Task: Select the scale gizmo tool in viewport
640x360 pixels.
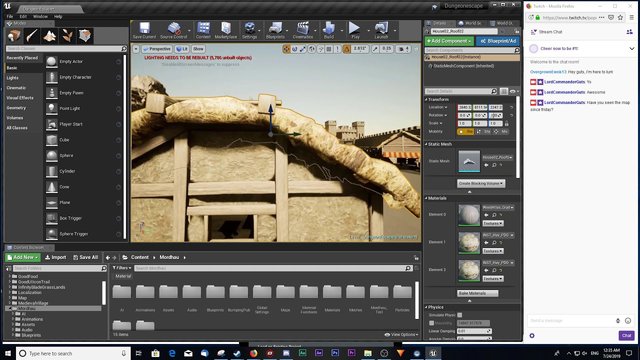Action: 303,49
